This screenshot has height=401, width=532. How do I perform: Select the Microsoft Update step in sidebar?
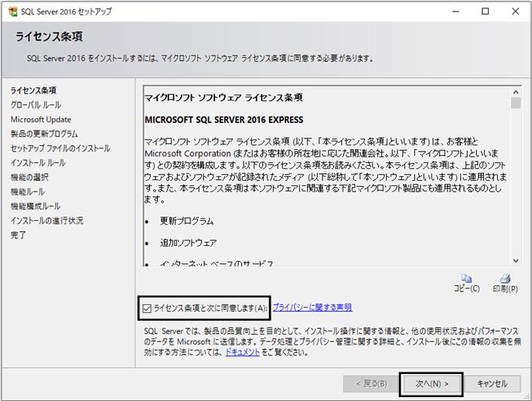click(41, 120)
